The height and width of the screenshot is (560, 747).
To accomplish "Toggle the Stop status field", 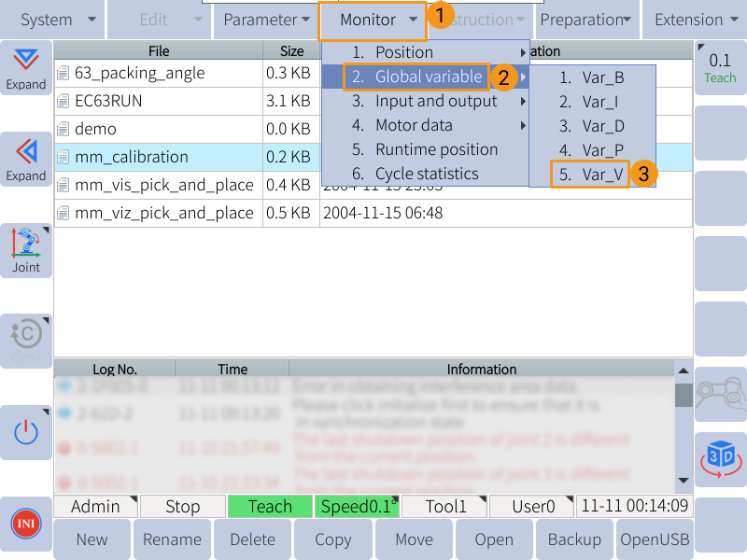I will (x=182, y=507).
